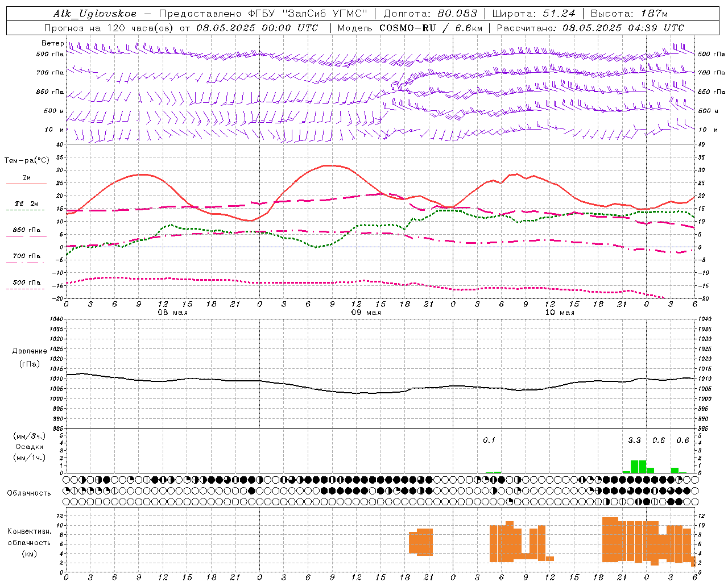Click the station name Alk_Uglovskoe in the header
Viewport: 728px width, 582px height.
pos(94,14)
